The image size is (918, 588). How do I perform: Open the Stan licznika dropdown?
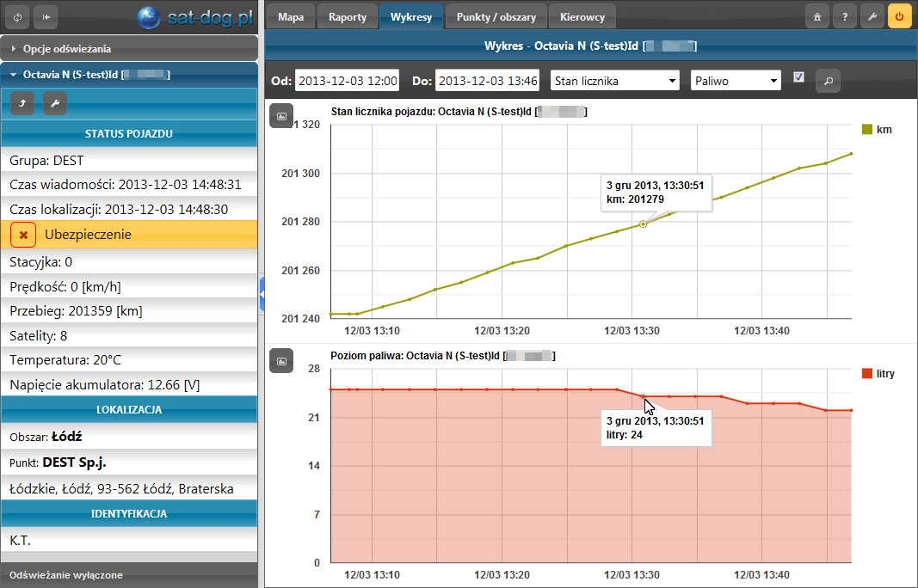pos(614,81)
